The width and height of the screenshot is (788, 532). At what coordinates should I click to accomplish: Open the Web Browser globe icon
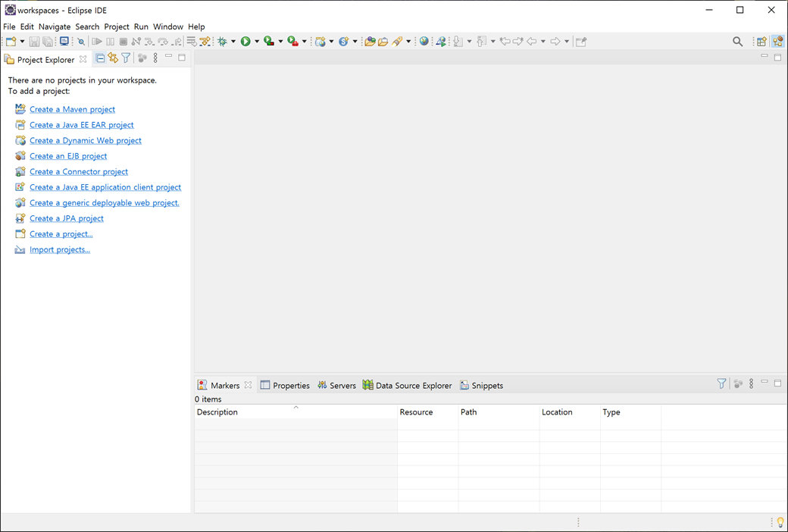(424, 42)
